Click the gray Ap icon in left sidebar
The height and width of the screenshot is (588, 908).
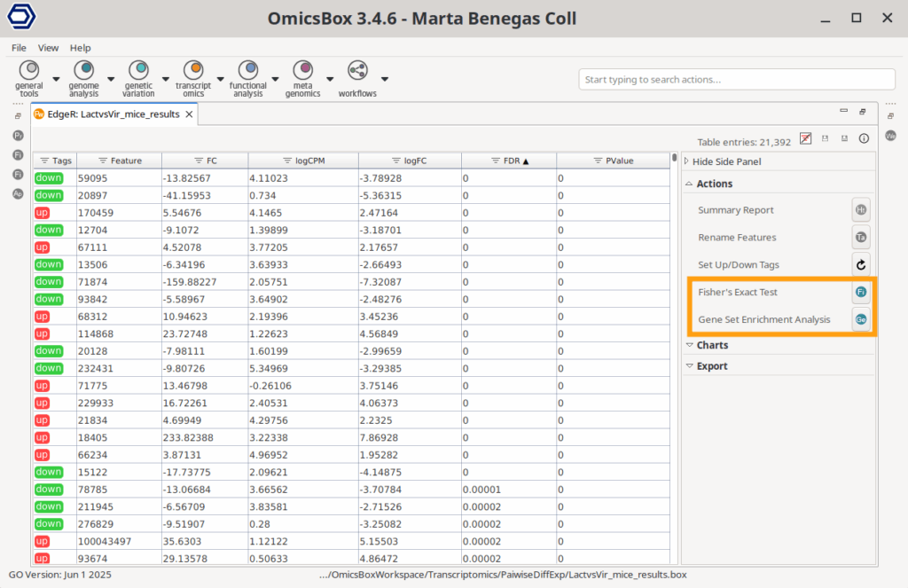click(18, 194)
